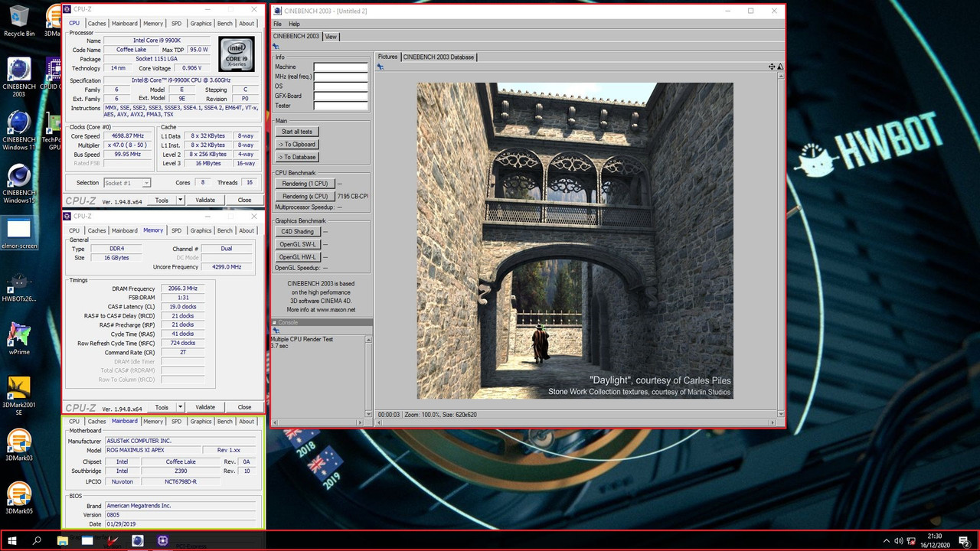Image resolution: width=980 pixels, height=551 pixels.
Task: Run the OpenGL SW-L benchmark
Action: (x=298, y=244)
